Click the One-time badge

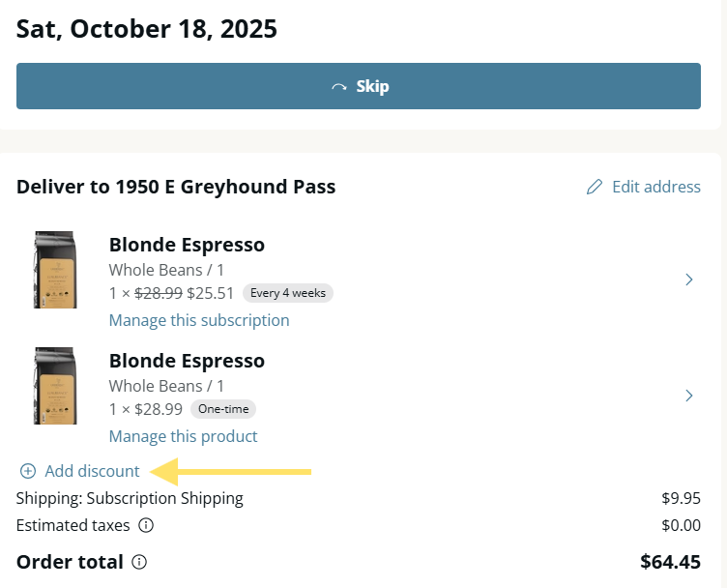click(223, 409)
